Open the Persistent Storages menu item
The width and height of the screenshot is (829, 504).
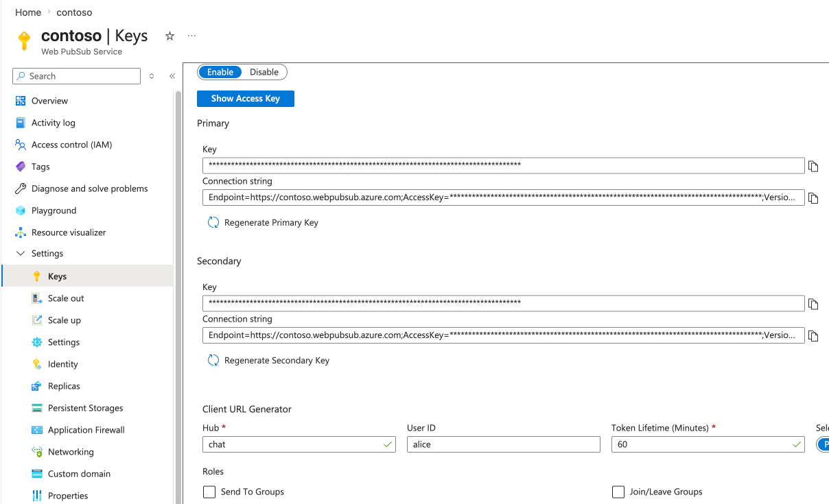(87, 408)
